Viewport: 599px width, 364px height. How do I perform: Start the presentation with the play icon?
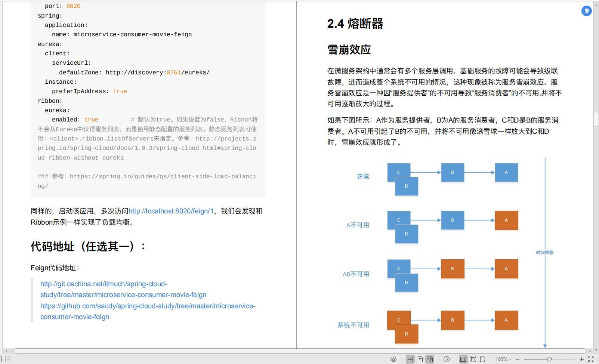pyautogui.click(x=447, y=359)
